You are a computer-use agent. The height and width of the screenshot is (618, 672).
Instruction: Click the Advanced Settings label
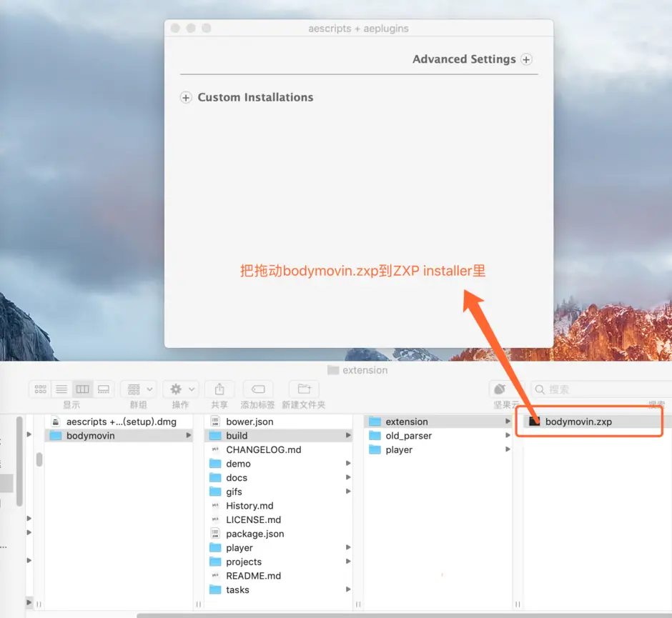464,59
